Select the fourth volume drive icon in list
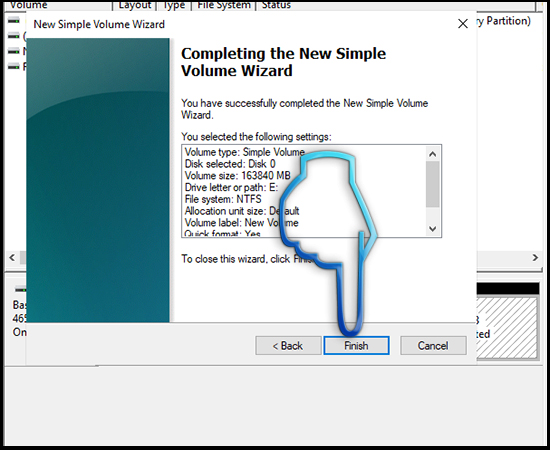This screenshot has height=450, width=550. (14, 66)
